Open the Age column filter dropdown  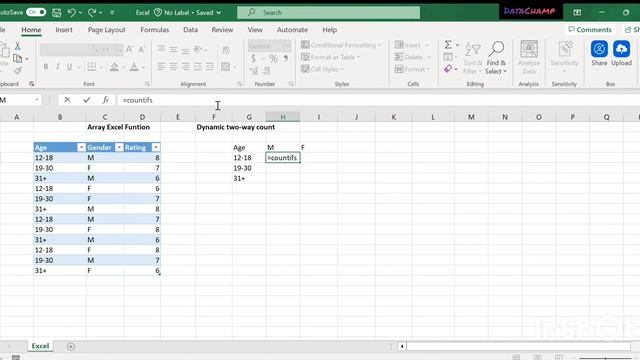(x=81, y=147)
